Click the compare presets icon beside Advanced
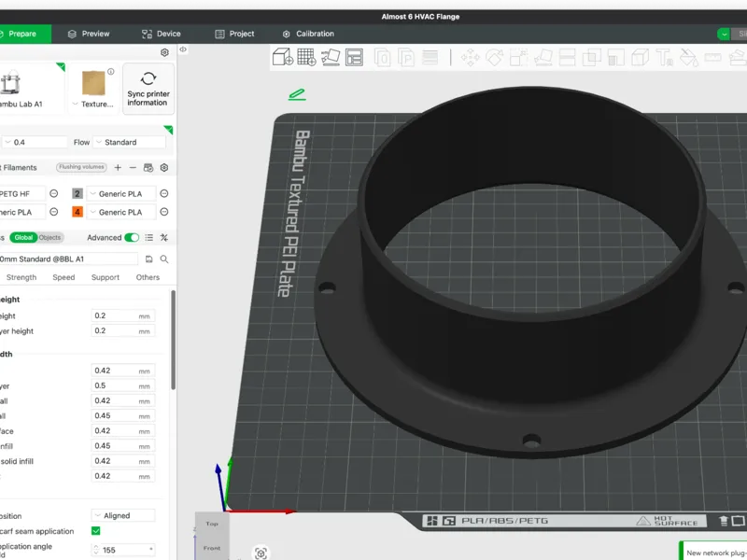The height and width of the screenshot is (560, 747). [x=164, y=238]
